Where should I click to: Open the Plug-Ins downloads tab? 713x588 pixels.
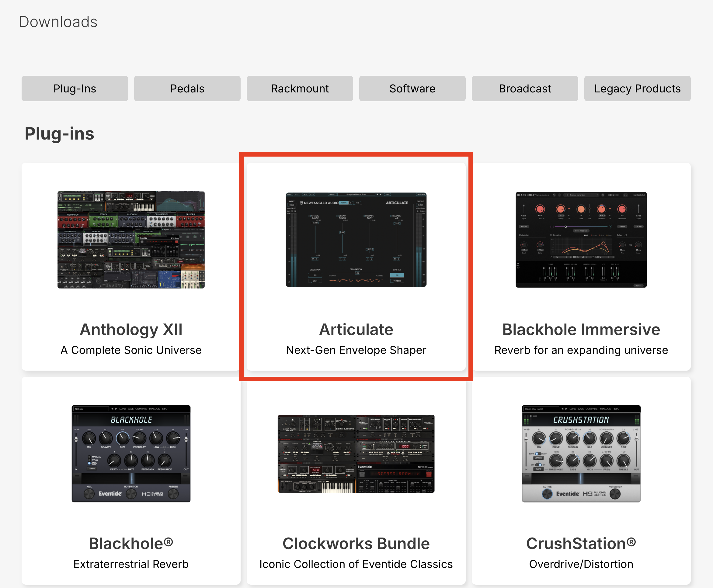[75, 88]
